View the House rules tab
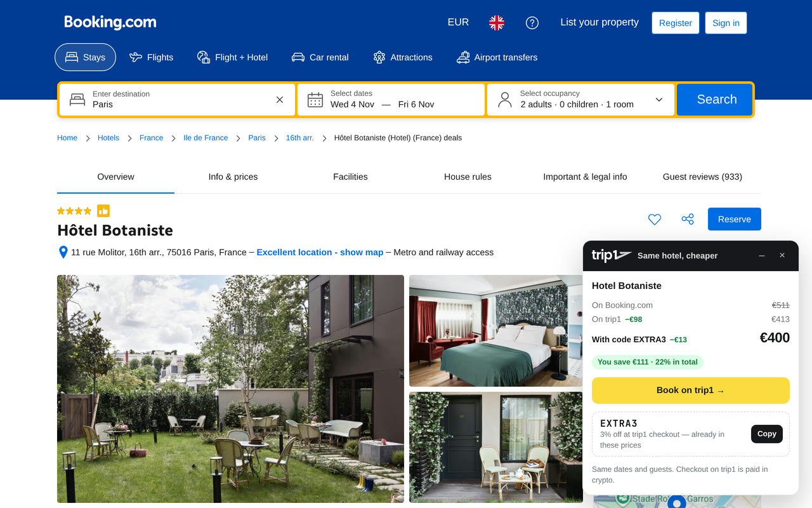 468,177
